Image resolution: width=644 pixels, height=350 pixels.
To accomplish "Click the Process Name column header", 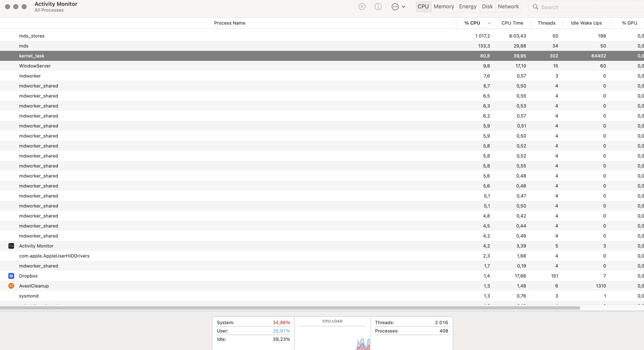I will 230,23.
